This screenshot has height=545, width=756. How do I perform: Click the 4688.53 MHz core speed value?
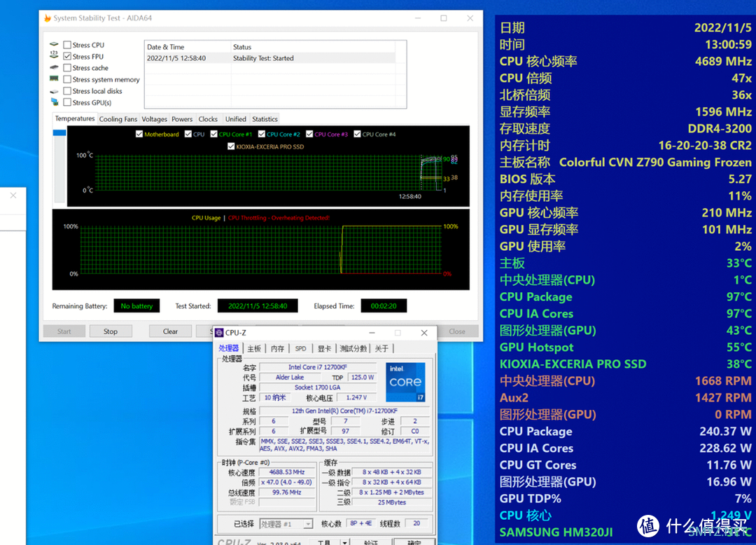287,472
